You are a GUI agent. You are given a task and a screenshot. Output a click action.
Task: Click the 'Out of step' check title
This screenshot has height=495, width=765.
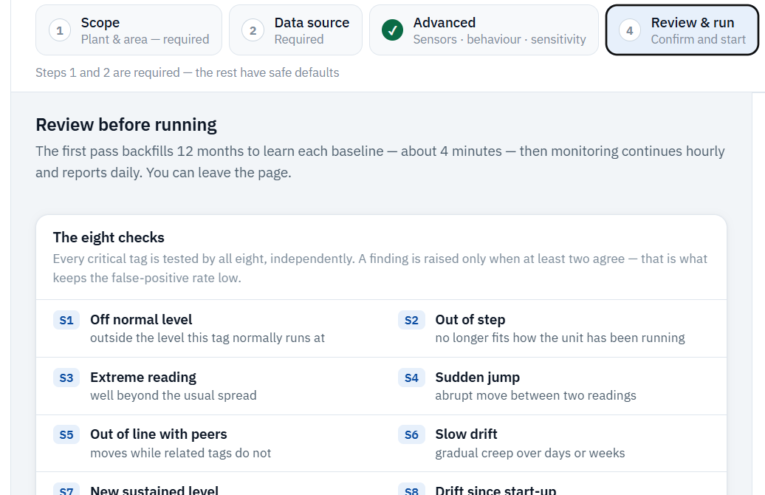[x=470, y=319]
